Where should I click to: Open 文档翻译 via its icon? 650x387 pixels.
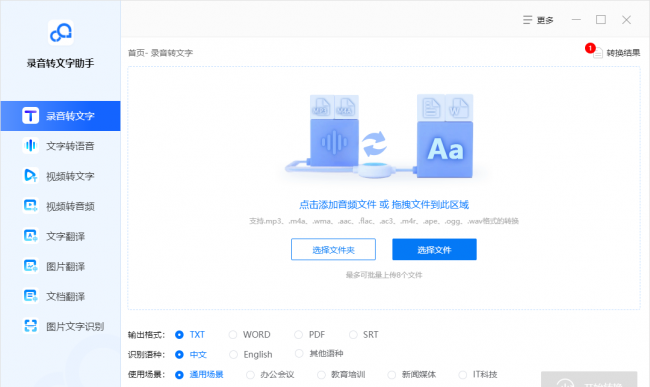[30, 296]
